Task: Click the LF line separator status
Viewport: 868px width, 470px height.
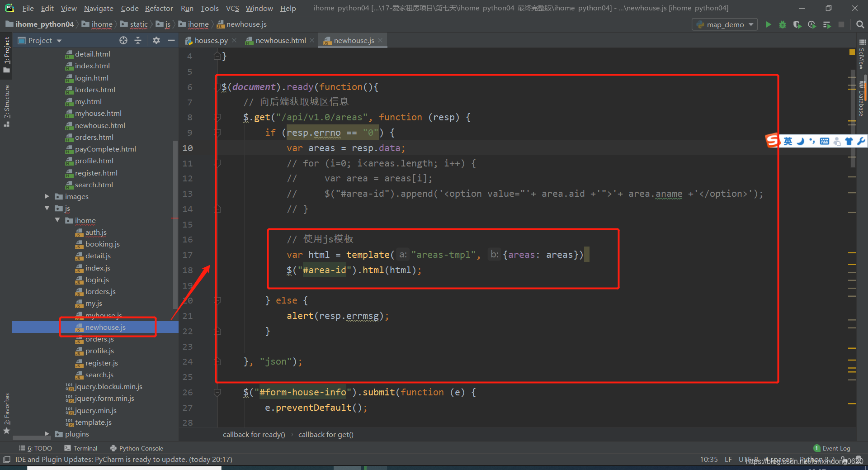Action: click(728, 460)
